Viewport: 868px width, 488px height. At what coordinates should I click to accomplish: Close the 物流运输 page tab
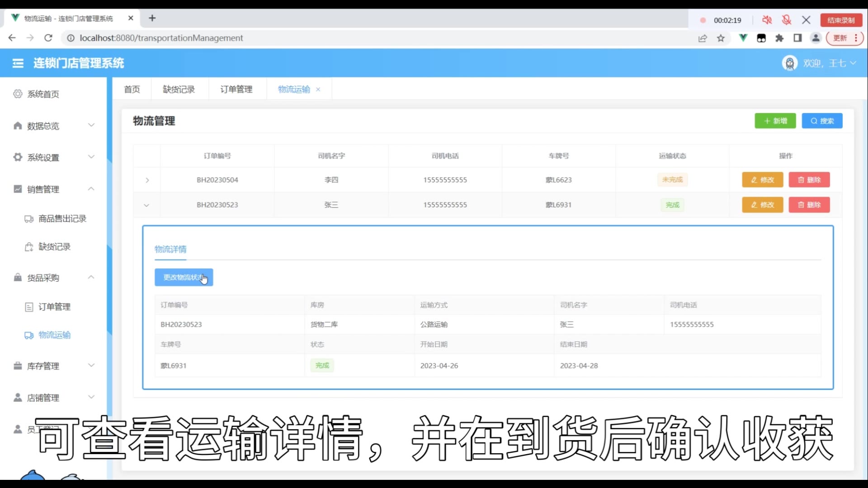coord(318,89)
